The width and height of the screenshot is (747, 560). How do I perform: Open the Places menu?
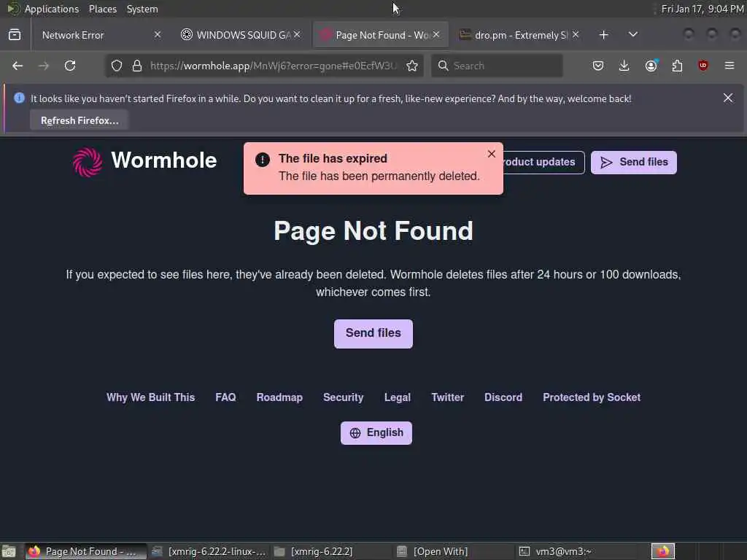102,9
